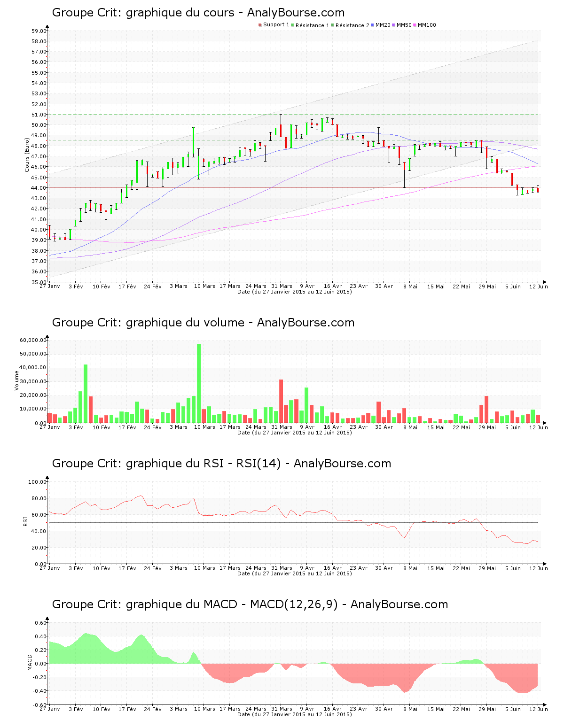Click the MM100 legend color square
Image resolution: width=564 pixels, height=728 pixels.
(415, 25)
